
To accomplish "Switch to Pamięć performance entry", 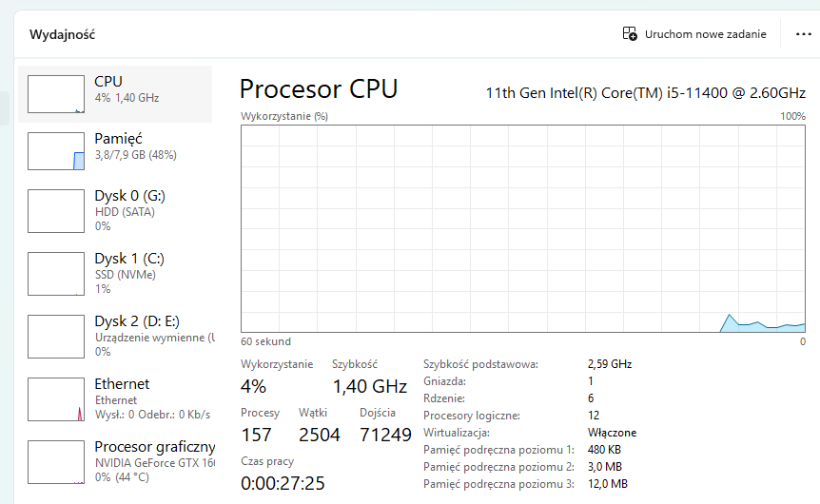I will [x=135, y=145].
